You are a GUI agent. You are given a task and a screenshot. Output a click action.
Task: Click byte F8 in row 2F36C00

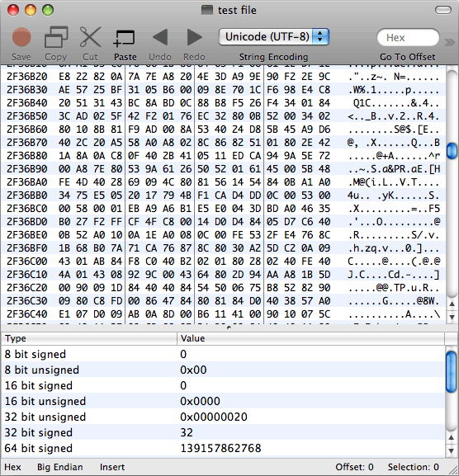click(x=134, y=262)
